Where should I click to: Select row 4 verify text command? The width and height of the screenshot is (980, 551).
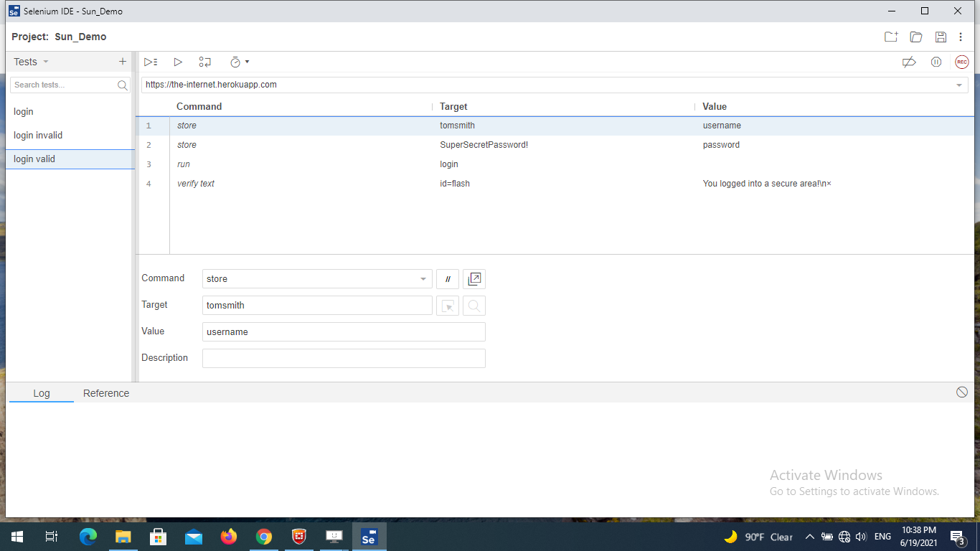coord(555,184)
